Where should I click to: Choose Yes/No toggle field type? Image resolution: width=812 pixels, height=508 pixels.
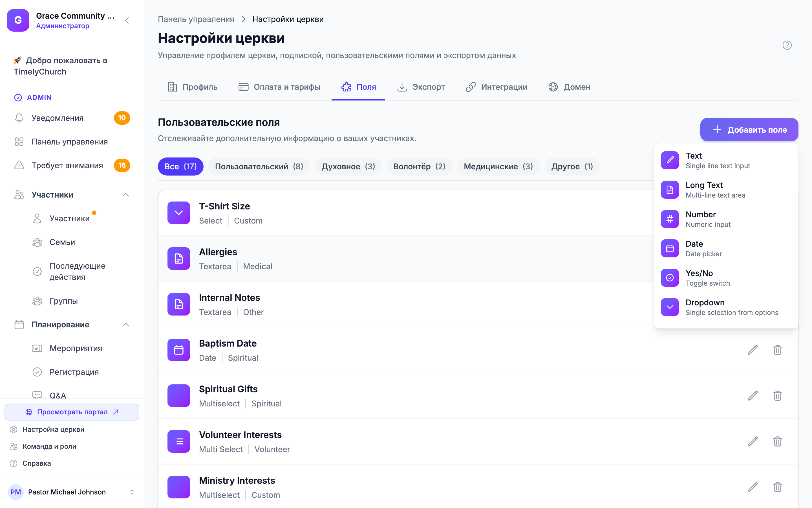[x=726, y=278]
